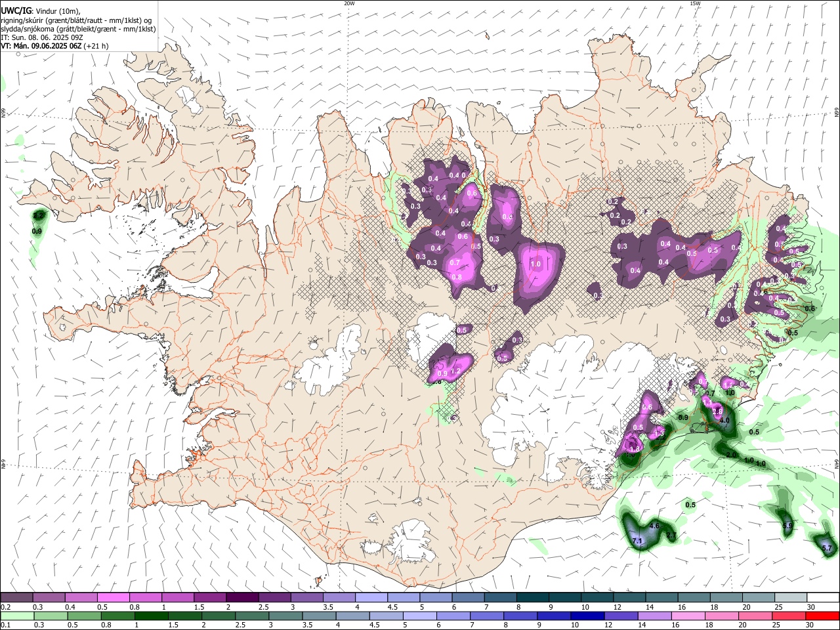Click the 'rigning/skúrir' description line in header

coord(76,20)
